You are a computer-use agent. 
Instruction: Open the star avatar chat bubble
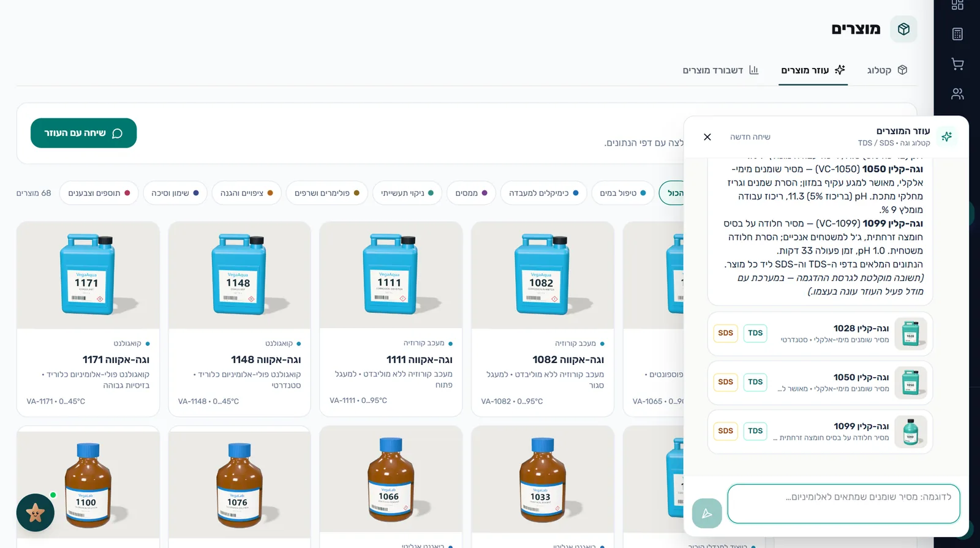pos(36,512)
